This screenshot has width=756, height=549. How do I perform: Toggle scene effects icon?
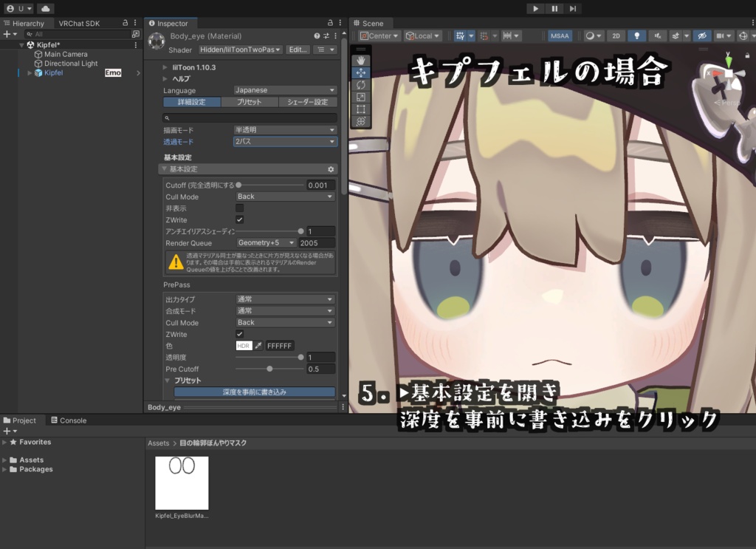point(676,35)
